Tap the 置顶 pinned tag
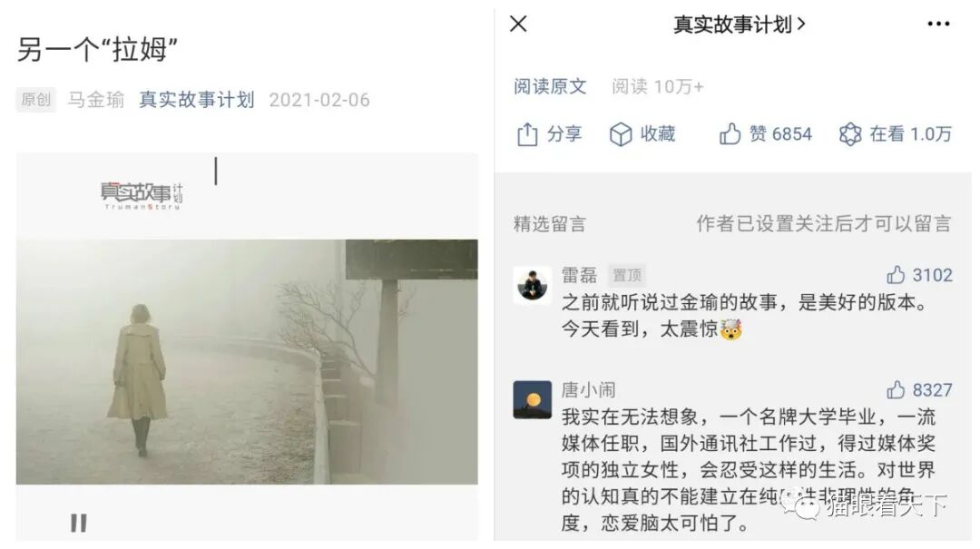The width and height of the screenshot is (980, 549). pos(627,275)
